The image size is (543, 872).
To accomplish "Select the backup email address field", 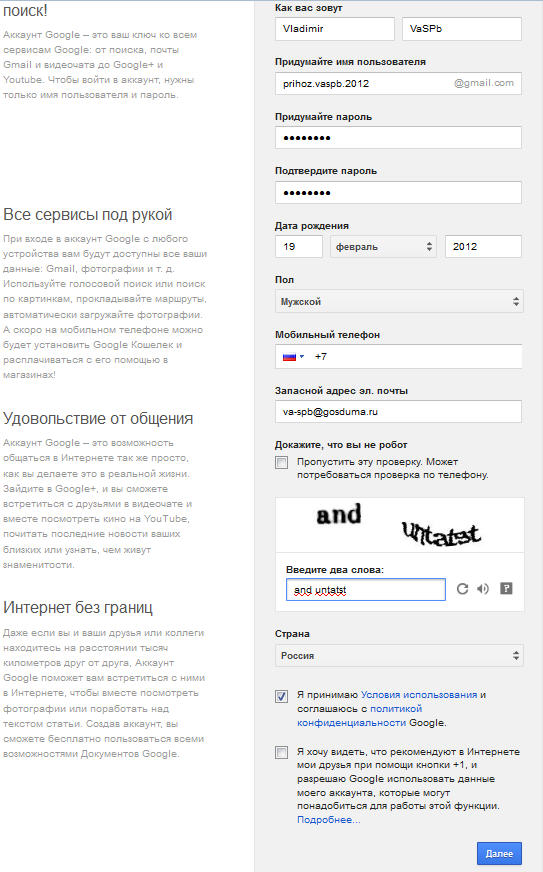I will click(x=398, y=412).
